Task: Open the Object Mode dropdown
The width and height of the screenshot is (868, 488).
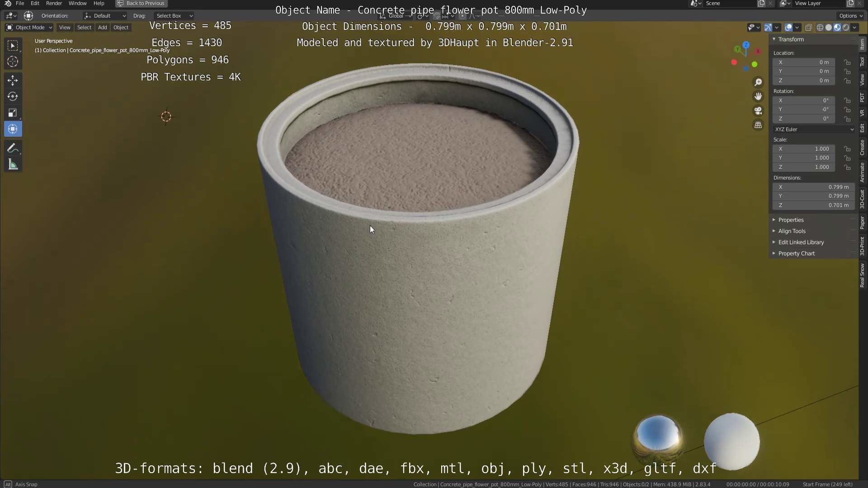Action: [x=29, y=28]
